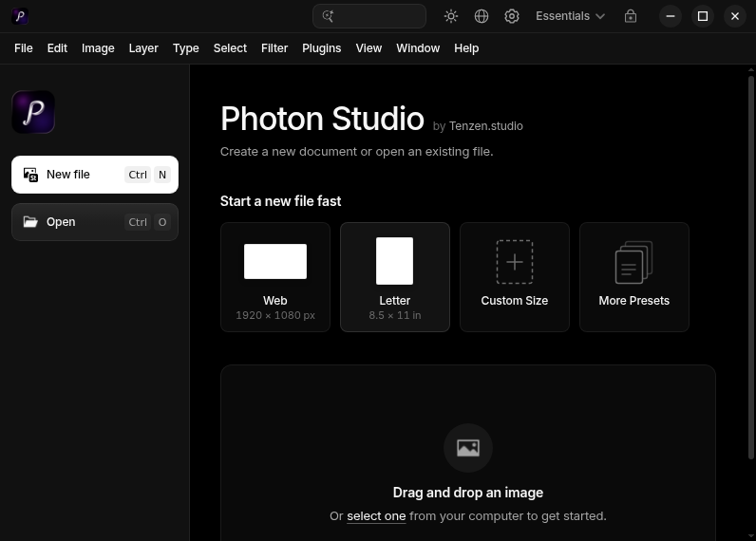Click the Tenzen.studio link

[486, 126]
